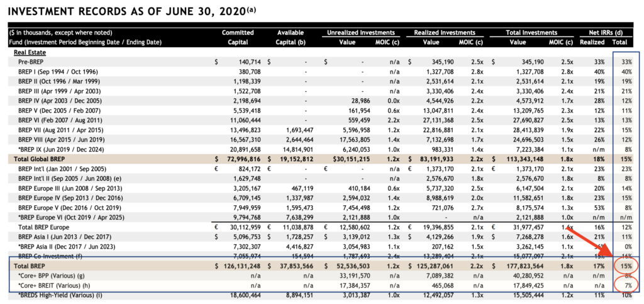This screenshot has width=644, height=304.
Task: Select BREP Europe V realized IRR 53%
Action: [599, 207]
